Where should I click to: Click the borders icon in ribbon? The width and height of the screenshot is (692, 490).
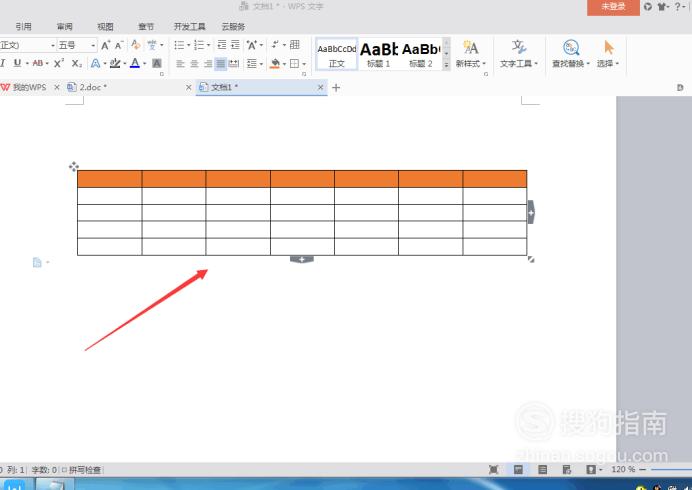click(x=295, y=64)
